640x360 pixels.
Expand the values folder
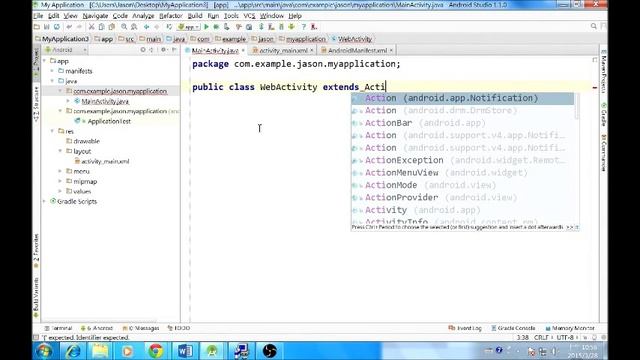click(60, 191)
